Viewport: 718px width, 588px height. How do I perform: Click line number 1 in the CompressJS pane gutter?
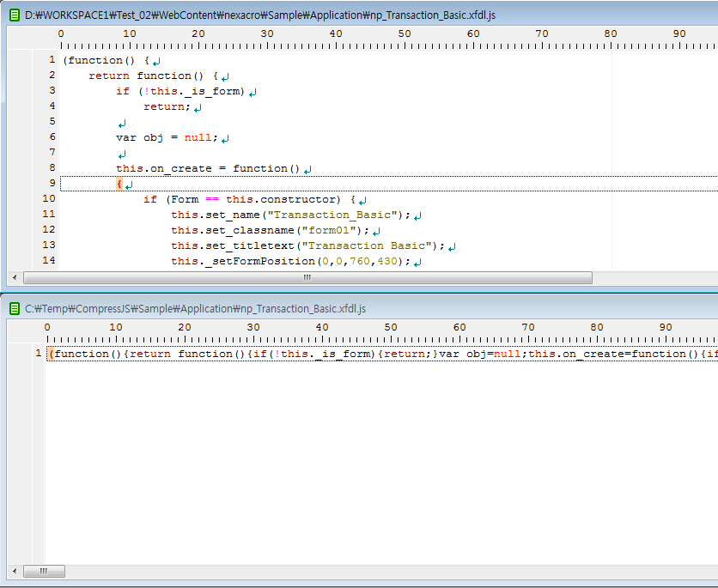[x=39, y=354]
